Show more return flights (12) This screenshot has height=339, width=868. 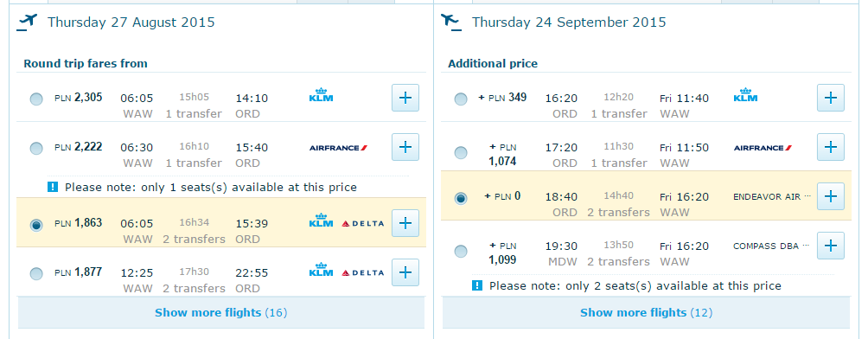click(x=646, y=312)
